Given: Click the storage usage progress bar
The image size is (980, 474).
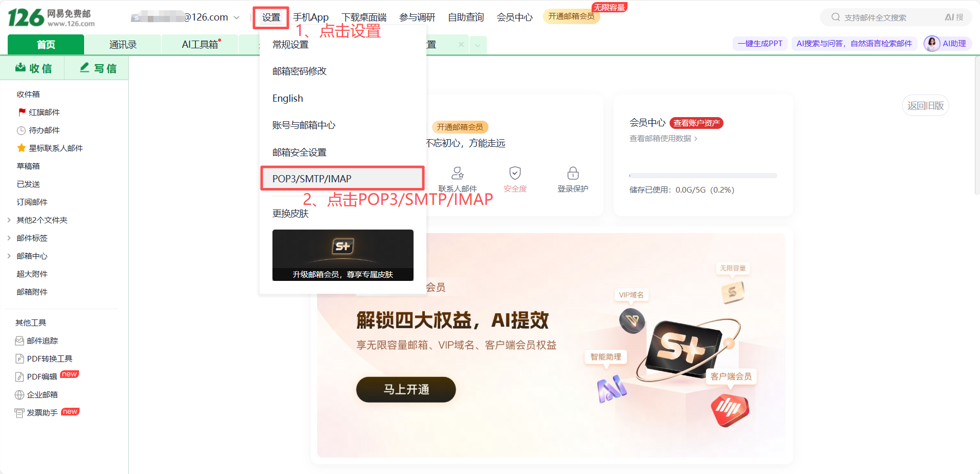Looking at the screenshot, I should [703, 176].
